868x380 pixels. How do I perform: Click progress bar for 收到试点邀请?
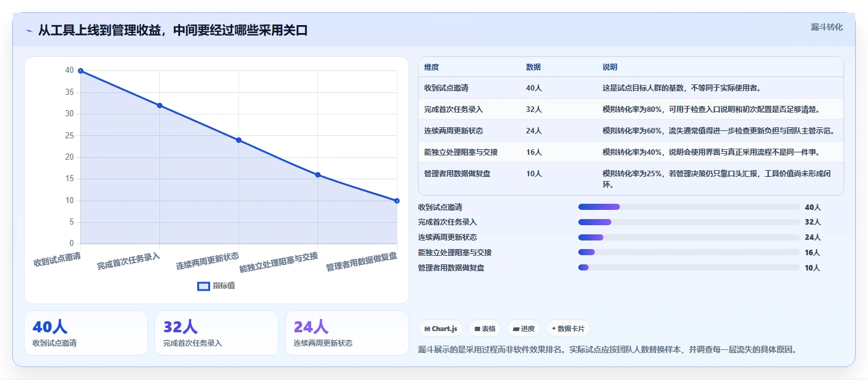[x=689, y=207]
